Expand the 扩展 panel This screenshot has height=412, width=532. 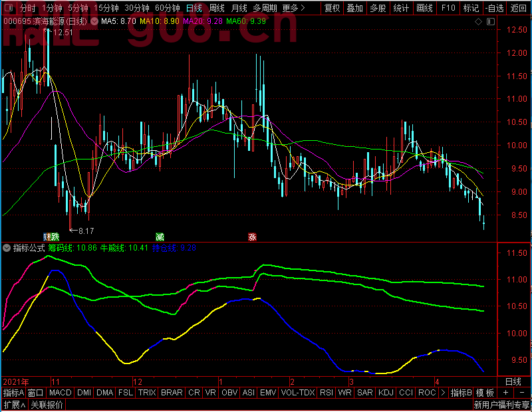pos(15,405)
